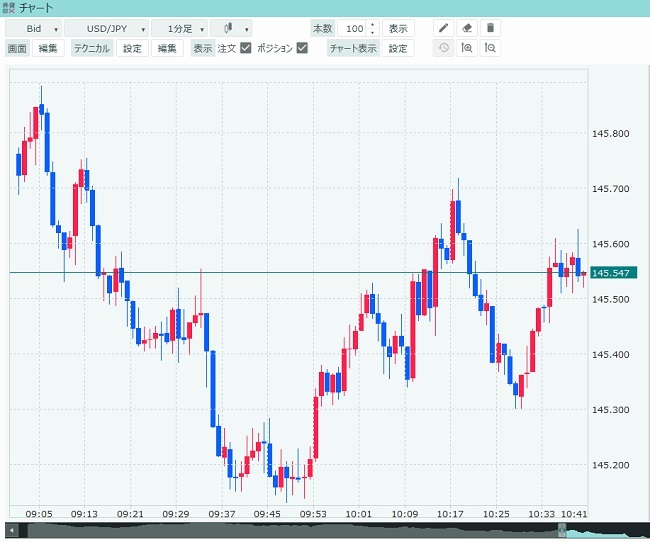Click the 本数 bar count field showing 100

tap(354, 29)
